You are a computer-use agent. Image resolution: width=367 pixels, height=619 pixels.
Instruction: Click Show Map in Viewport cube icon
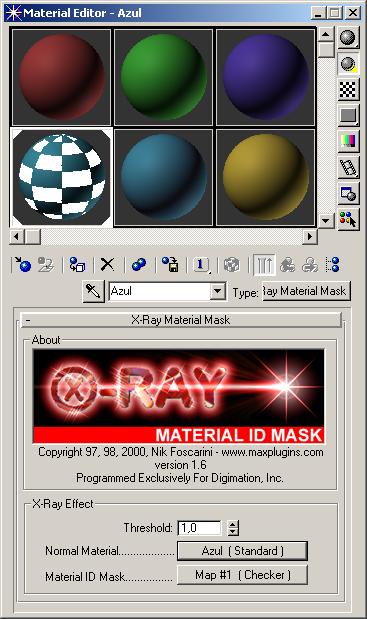point(232,264)
